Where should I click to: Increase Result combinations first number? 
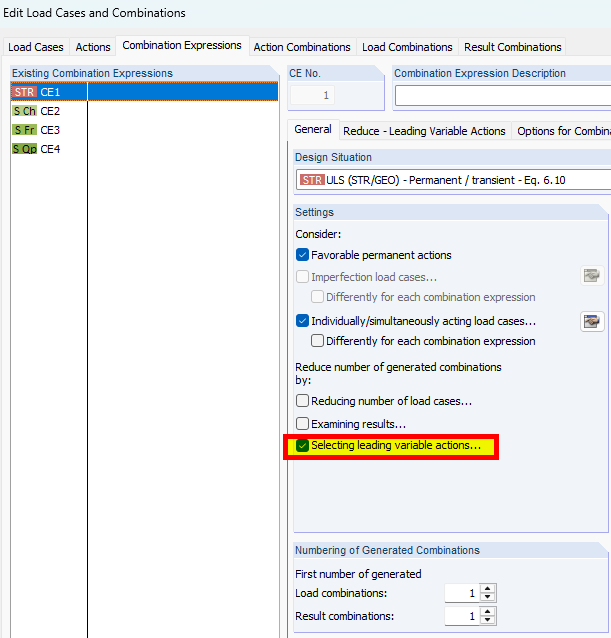coord(488,612)
